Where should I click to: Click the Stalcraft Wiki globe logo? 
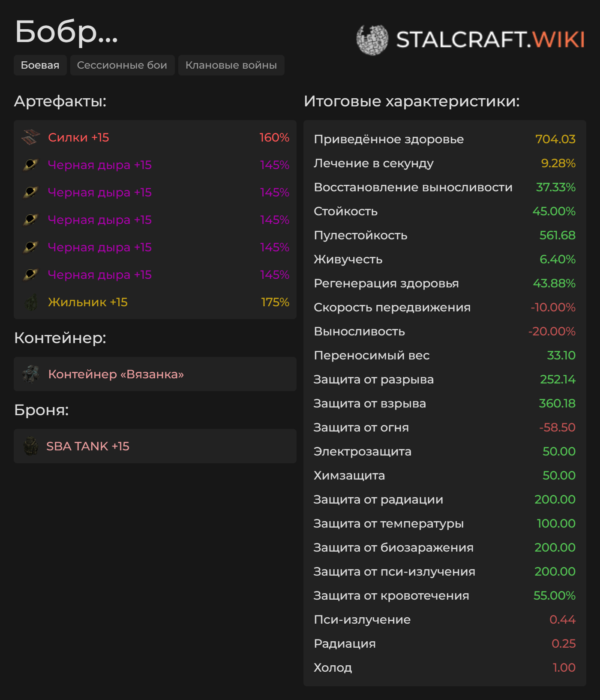[372, 40]
